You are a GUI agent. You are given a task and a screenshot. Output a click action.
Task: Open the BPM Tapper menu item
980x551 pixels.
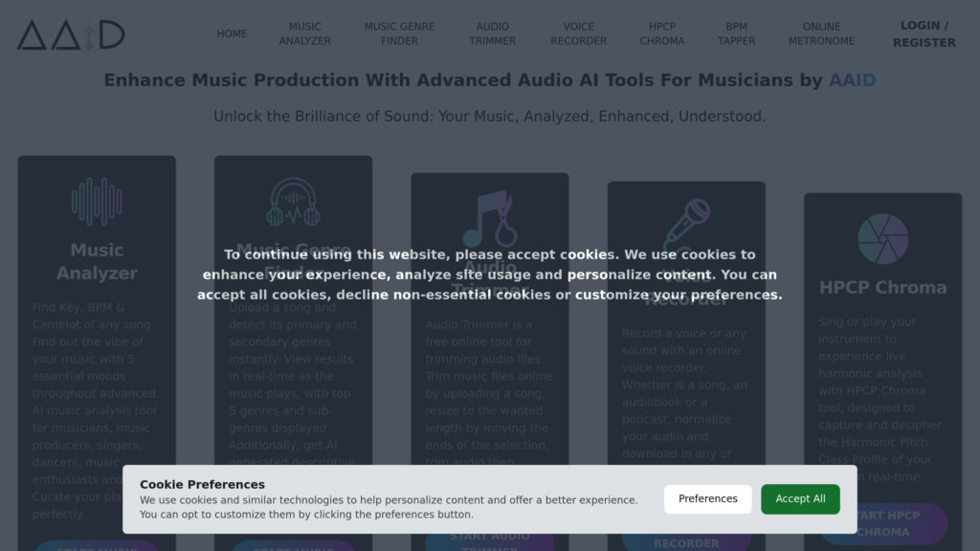(737, 33)
